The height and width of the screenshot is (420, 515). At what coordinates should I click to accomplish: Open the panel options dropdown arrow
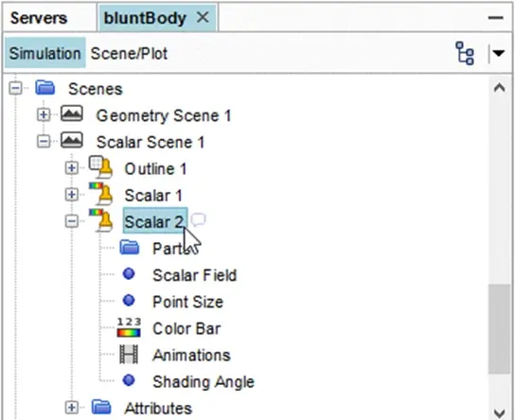[x=499, y=53]
